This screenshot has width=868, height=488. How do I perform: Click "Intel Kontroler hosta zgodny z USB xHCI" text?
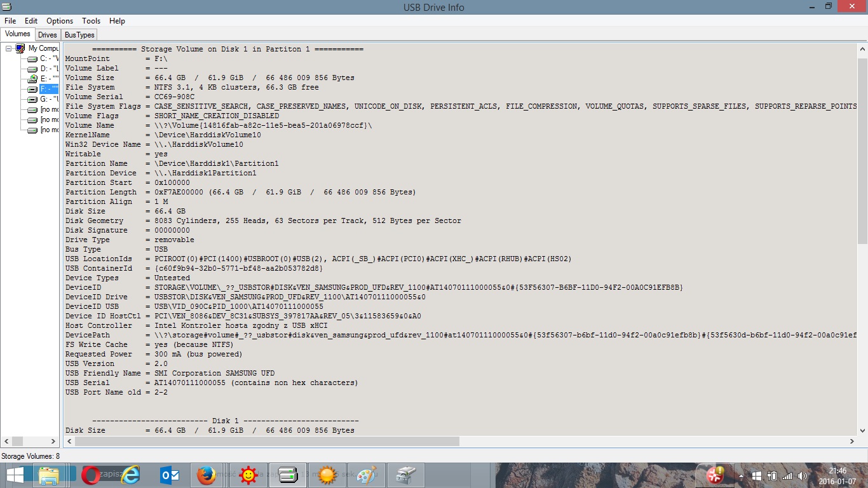[x=241, y=325]
